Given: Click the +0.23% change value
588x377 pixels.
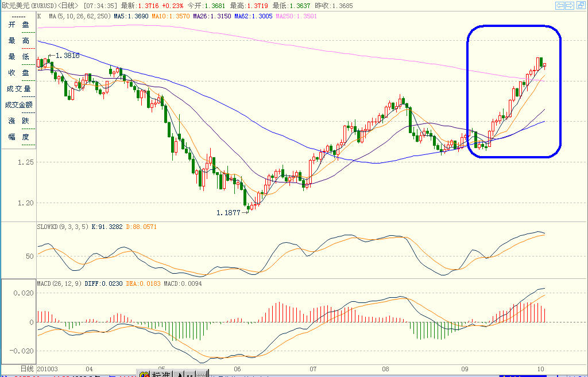Looking at the screenshot, I should 173,6.
